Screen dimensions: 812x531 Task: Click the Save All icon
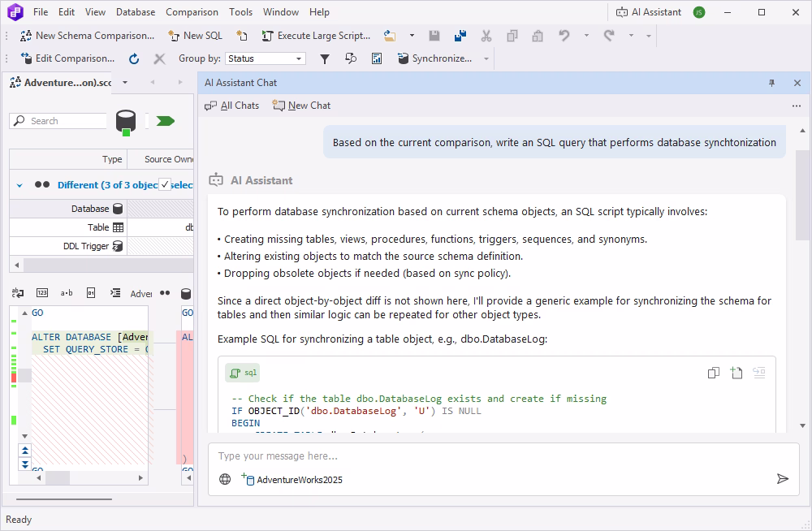[460, 36]
